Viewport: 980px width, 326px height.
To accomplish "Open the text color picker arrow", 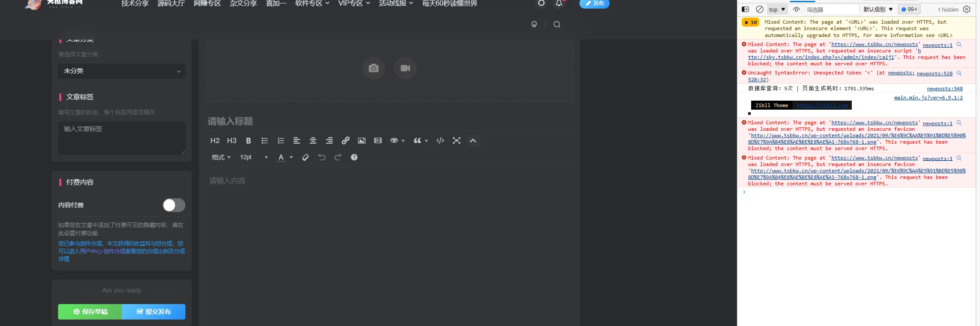I will (x=291, y=157).
